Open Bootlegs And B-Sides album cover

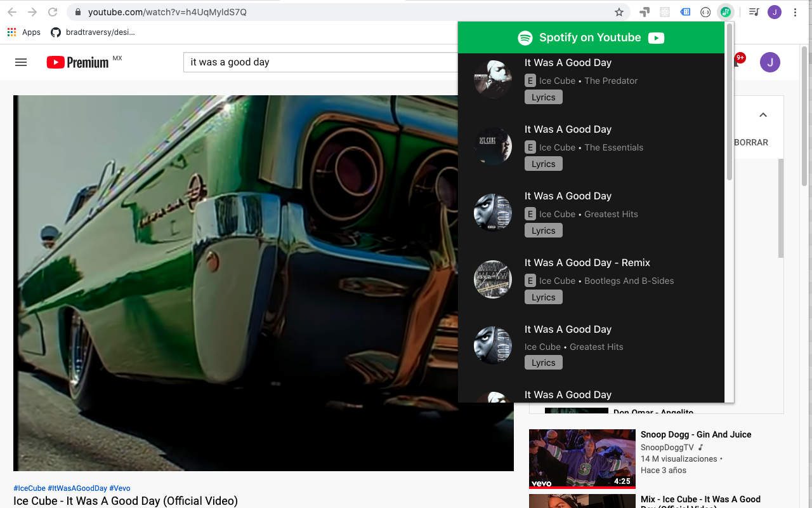(x=493, y=279)
